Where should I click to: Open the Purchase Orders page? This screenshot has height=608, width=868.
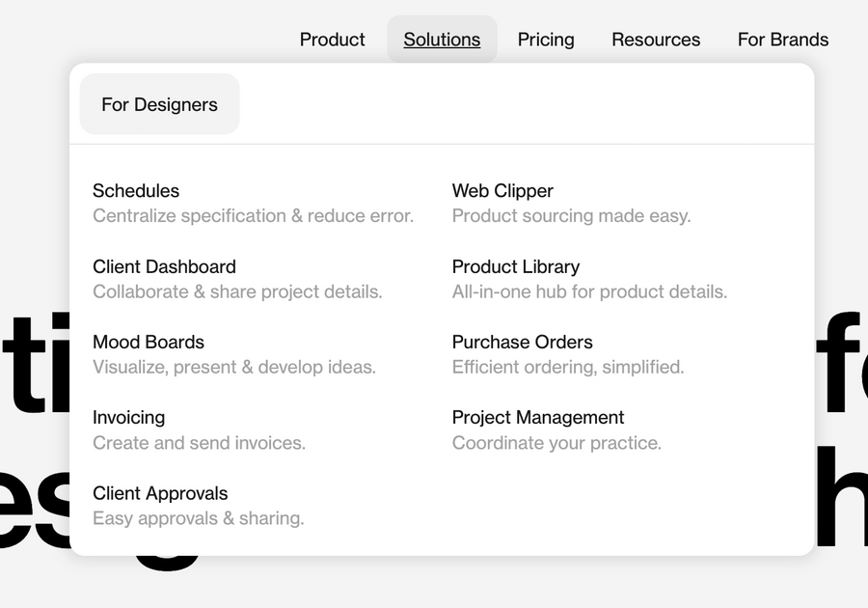tap(522, 343)
